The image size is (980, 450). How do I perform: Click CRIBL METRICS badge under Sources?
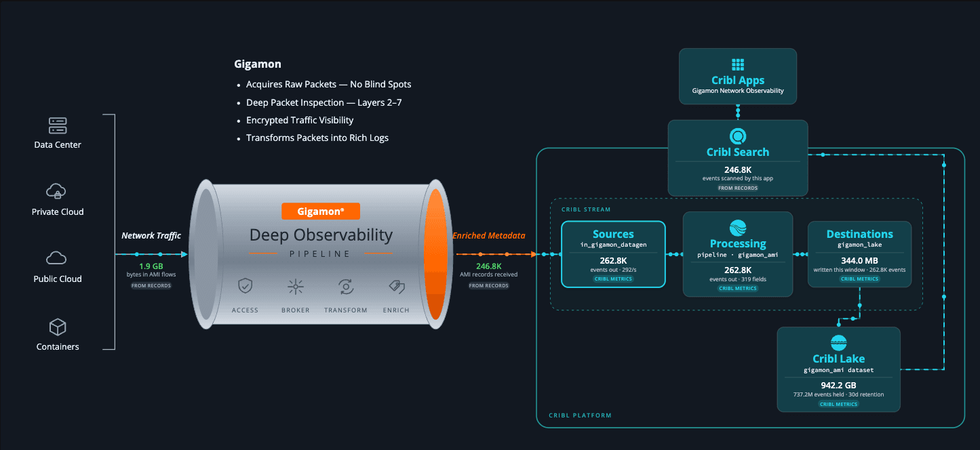coord(613,279)
